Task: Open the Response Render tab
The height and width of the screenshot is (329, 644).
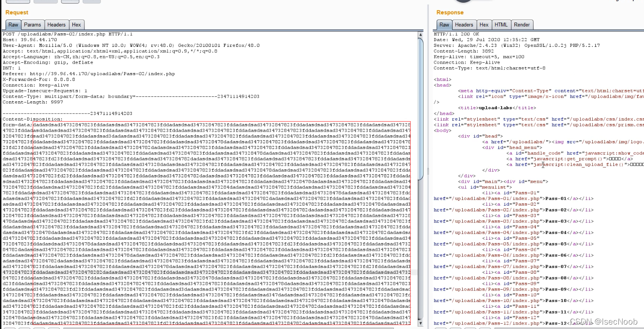Action: 522,25
